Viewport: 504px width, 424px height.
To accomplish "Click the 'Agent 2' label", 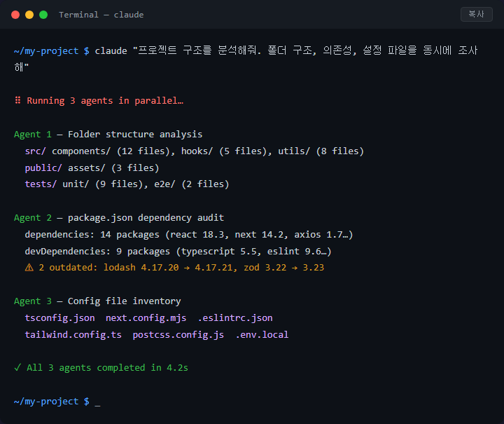I will (33, 218).
